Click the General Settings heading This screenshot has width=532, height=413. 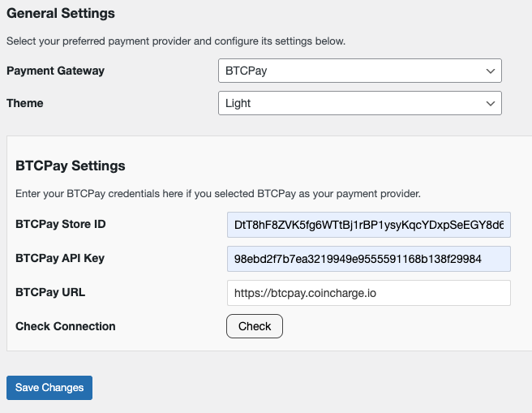click(x=60, y=13)
